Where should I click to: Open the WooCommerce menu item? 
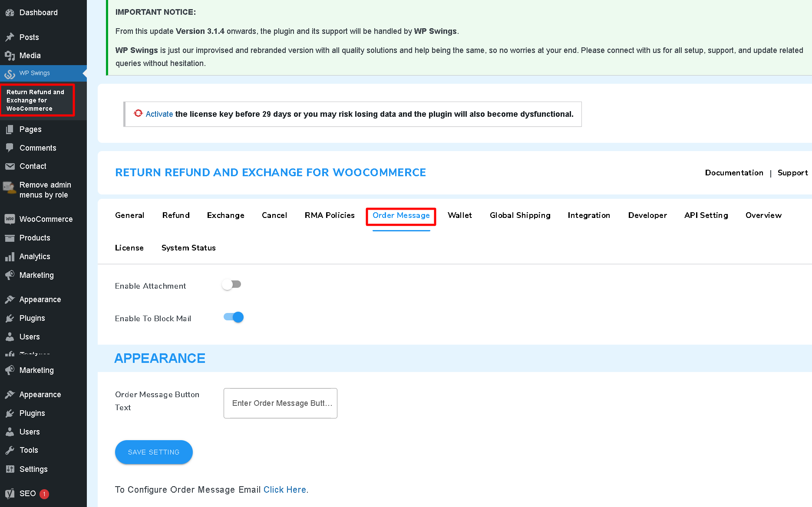pos(43,219)
